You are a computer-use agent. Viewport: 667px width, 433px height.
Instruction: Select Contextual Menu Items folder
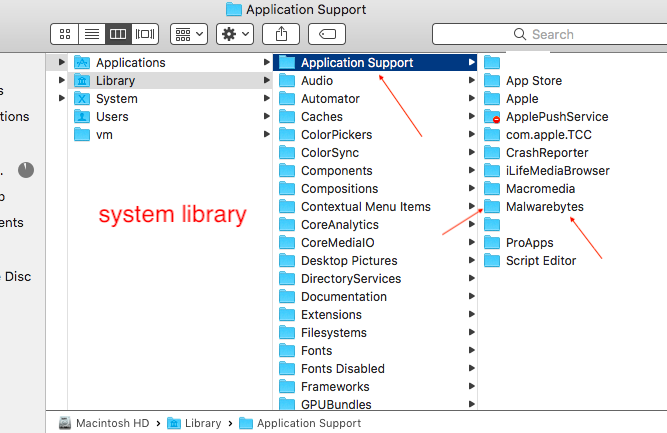click(x=375, y=207)
